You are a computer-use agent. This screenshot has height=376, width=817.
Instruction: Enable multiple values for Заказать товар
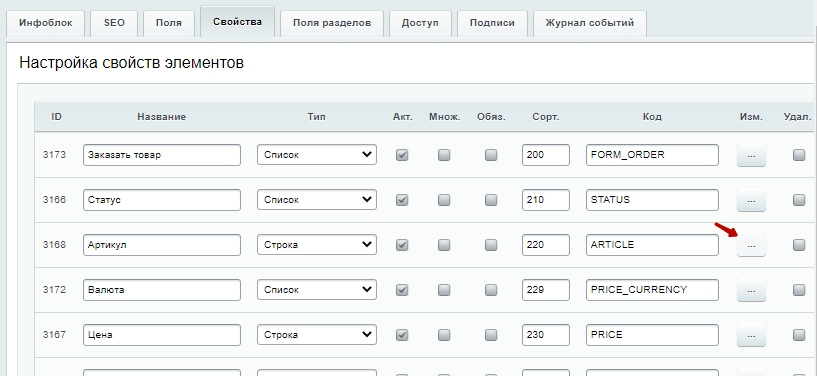pos(444,155)
